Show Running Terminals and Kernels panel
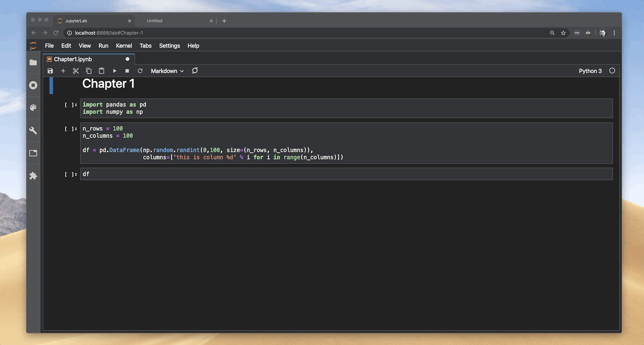The image size is (644, 345). 33,85
